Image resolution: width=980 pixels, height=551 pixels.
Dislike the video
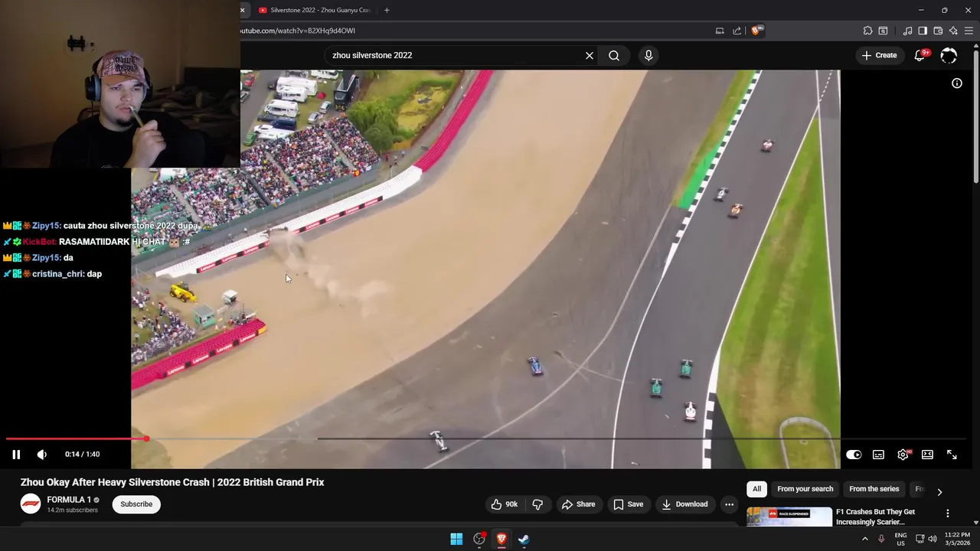pyautogui.click(x=537, y=504)
